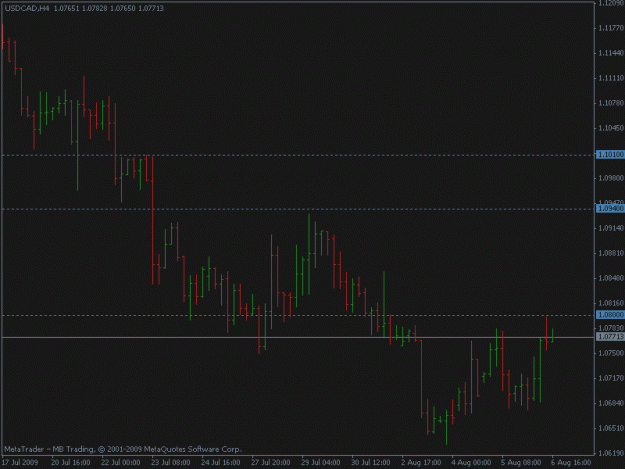Click the price axis label 1.11770

pos(611,28)
